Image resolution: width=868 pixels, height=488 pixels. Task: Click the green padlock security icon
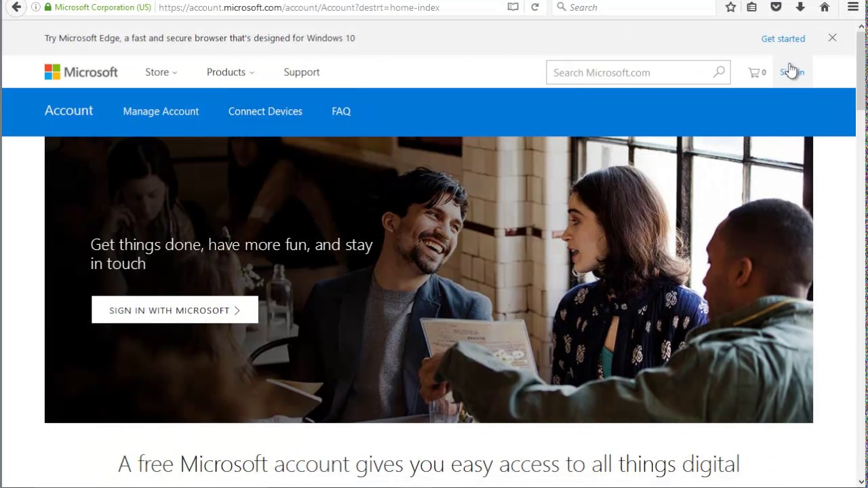pyautogui.click(x=47, y=7)
